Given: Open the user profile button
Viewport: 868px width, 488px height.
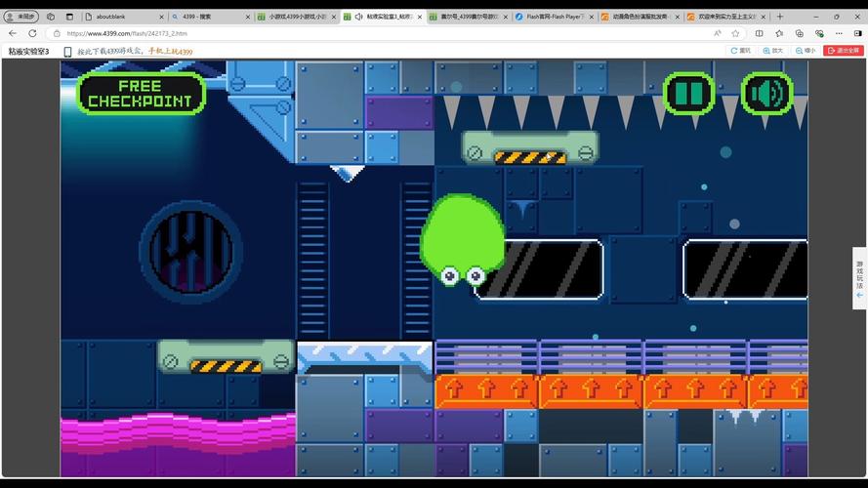Looking at the screenshot, I should coord(20,17).
